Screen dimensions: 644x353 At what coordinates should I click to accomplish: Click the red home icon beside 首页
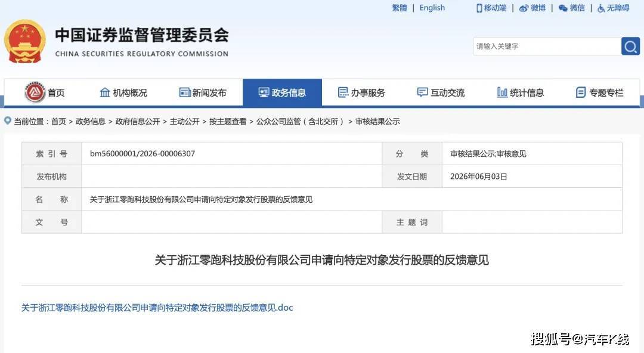click(x=35, y=92)
